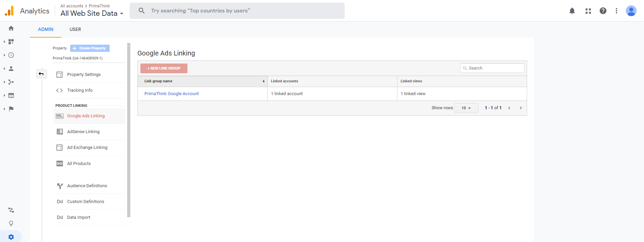Click the Linked accounts column header

(332, 81)
